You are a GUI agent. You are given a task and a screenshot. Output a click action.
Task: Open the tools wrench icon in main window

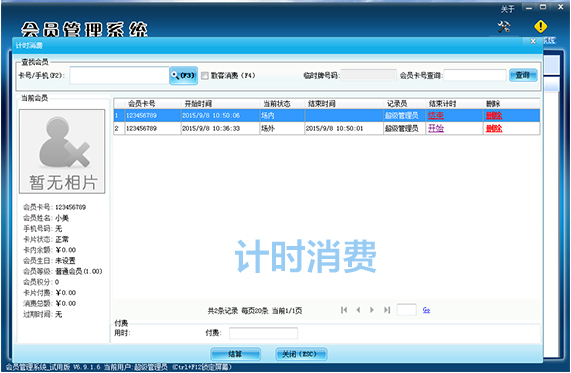504,26
